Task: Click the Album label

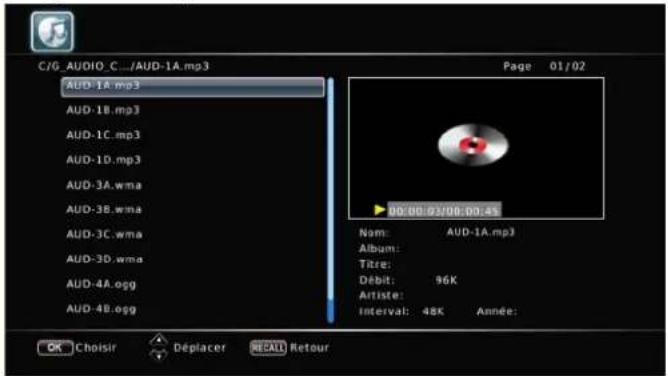Action: tap(379, 248)
